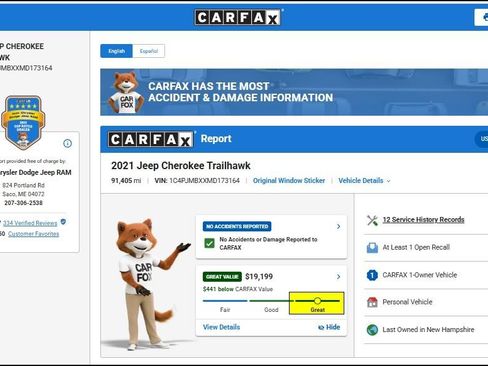The width and height of the screenshot is (488, 366).
Task: Open the Original Window Sticker link
Action: pos(289,181)
